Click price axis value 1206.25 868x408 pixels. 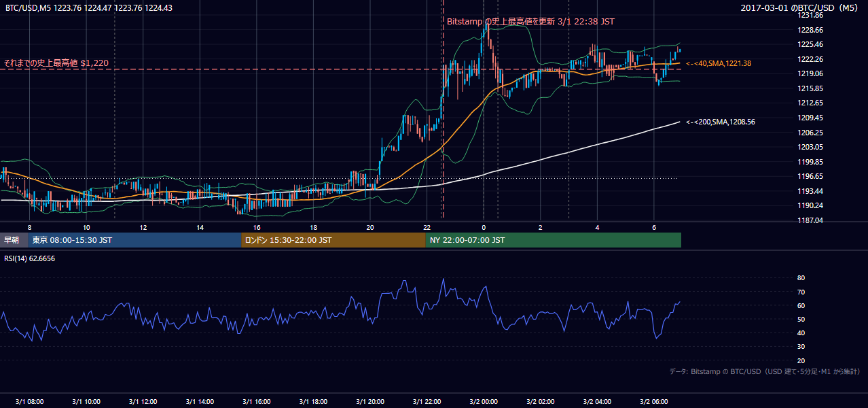click(810, 133)
